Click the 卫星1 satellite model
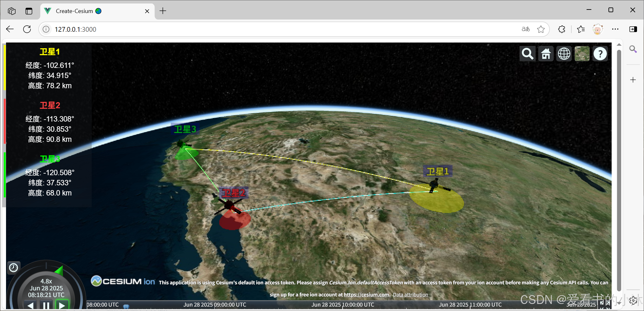 434,185
